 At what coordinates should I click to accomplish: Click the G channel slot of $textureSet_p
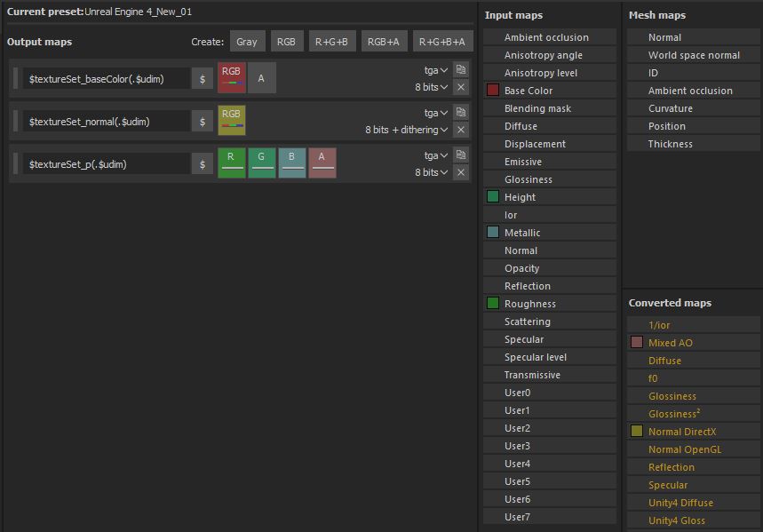(x=262, y=163)
